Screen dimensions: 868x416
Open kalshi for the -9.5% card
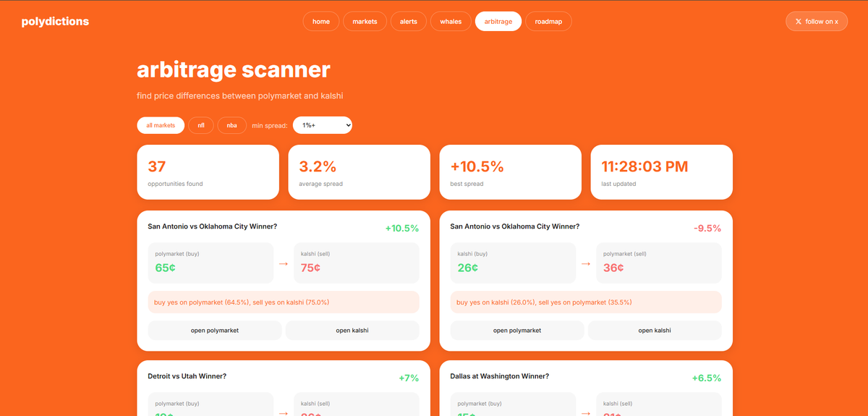click(655, 331)
